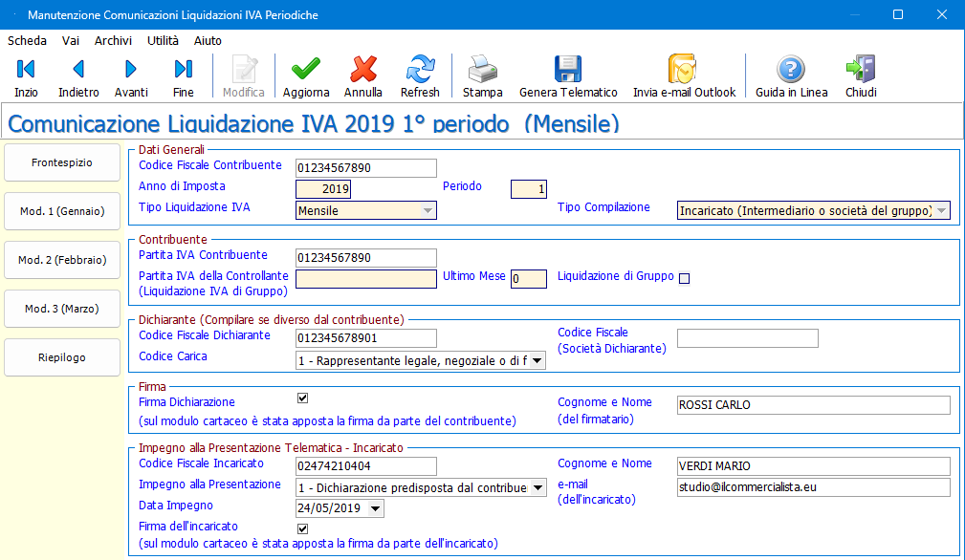Open the Codice Carica dropdown

537,361
